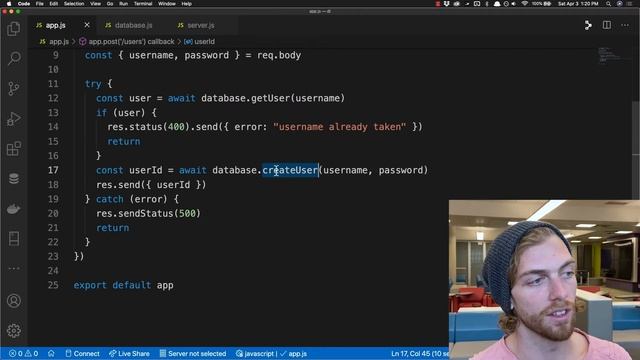
Task: Open the database extension view in activity bar
Action: click(13, 179)
